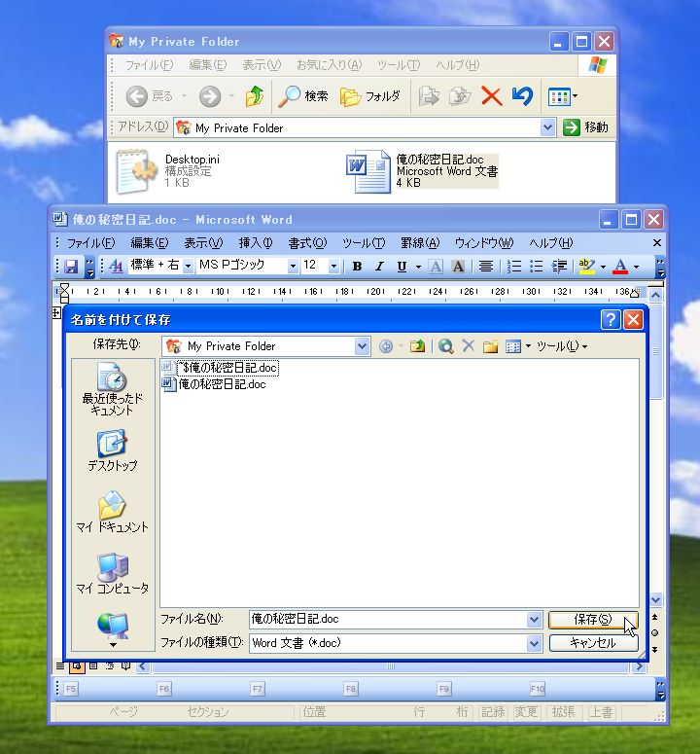Select マイ ドキュメント in places bar

(113, 512)
